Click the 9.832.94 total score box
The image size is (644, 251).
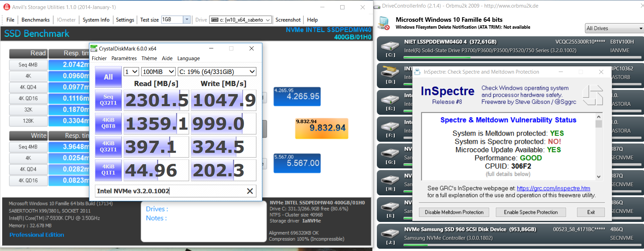(x=322, y=128)
